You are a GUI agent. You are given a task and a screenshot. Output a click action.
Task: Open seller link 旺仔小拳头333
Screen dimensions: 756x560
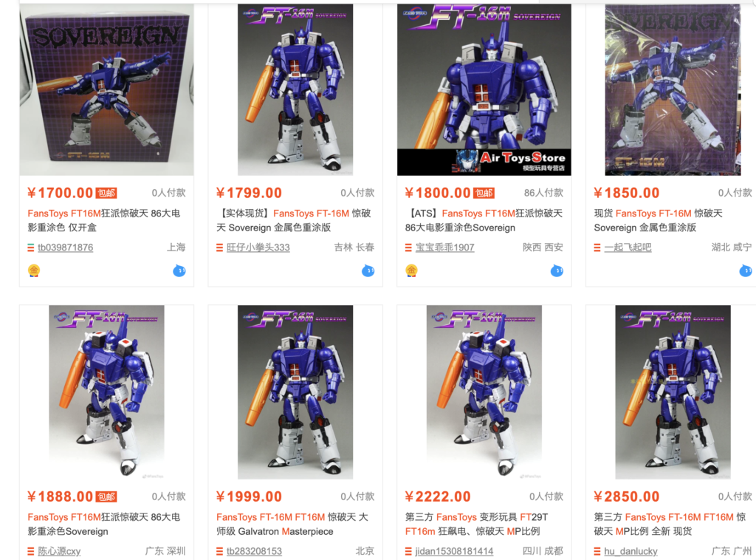(x=258, y=247)
